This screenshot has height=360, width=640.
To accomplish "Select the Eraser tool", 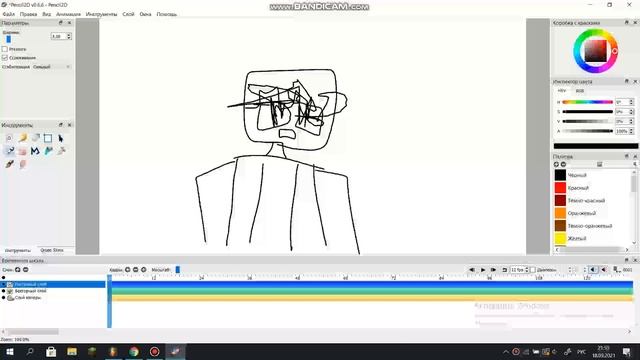I will coord(36,138).
